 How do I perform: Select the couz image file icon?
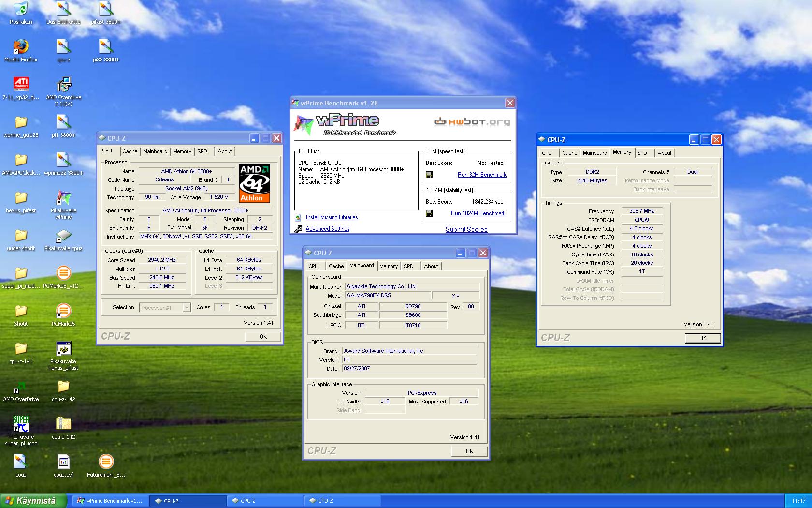(21, 462)
